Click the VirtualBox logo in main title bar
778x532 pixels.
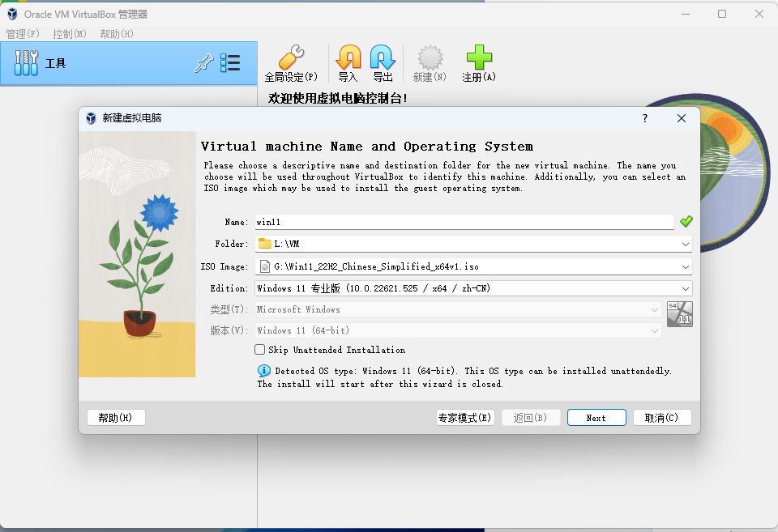[12, 14]
